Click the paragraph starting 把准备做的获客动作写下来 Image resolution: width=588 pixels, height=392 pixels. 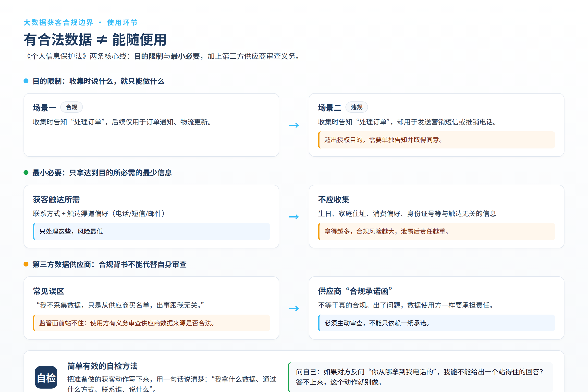pyautogui.click(x=172, y=384)
